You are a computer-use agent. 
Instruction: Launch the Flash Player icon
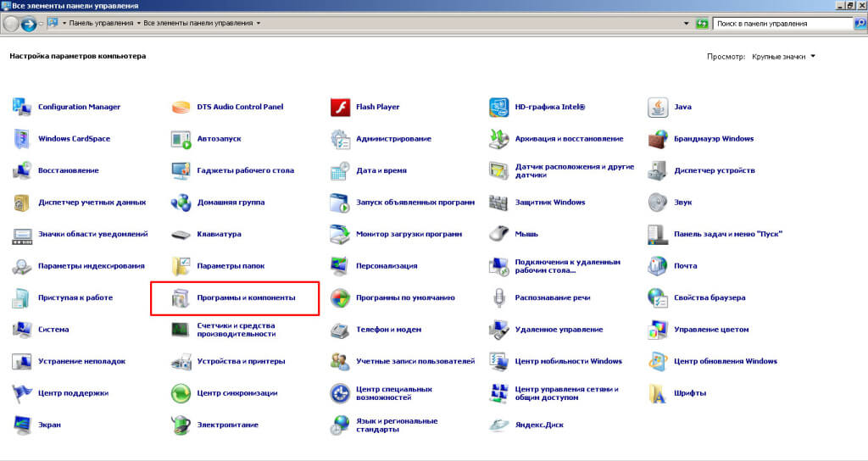pyautogui.click(x=340, y=107)
